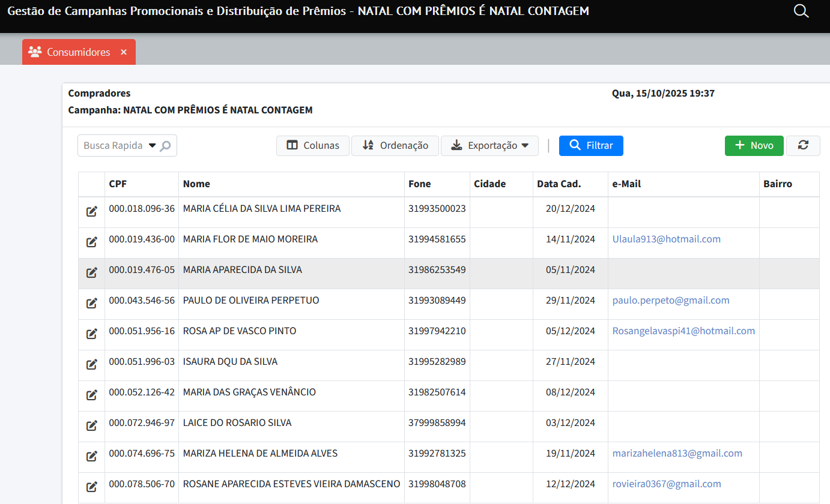Screen dimensions: 830x504
Task: Click the Busca Rapida search field
Action: tap(113, 146)
